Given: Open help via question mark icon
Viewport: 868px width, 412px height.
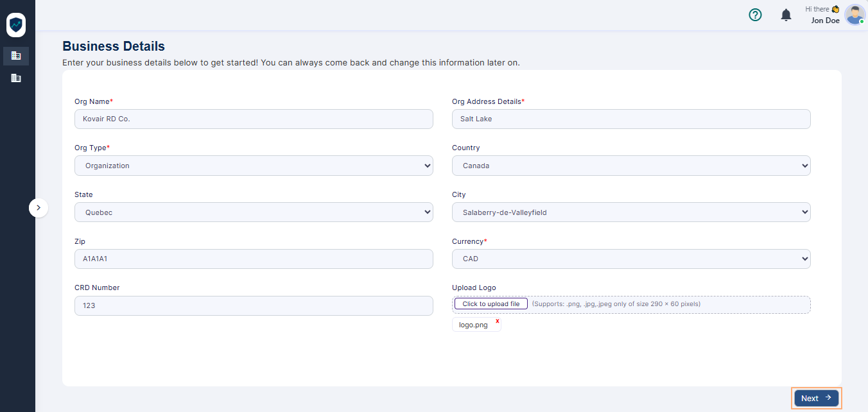Looking at the screenshot, I should [x=755, y=15].
